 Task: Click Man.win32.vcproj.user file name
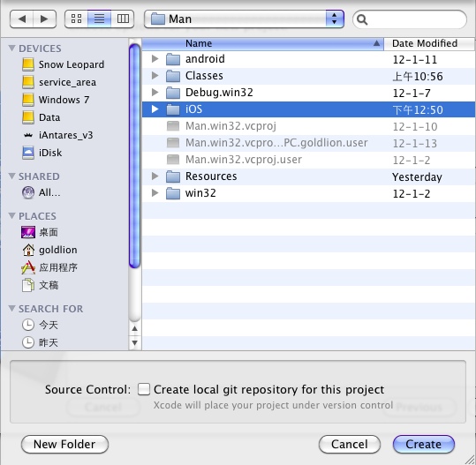pos(244,160)
